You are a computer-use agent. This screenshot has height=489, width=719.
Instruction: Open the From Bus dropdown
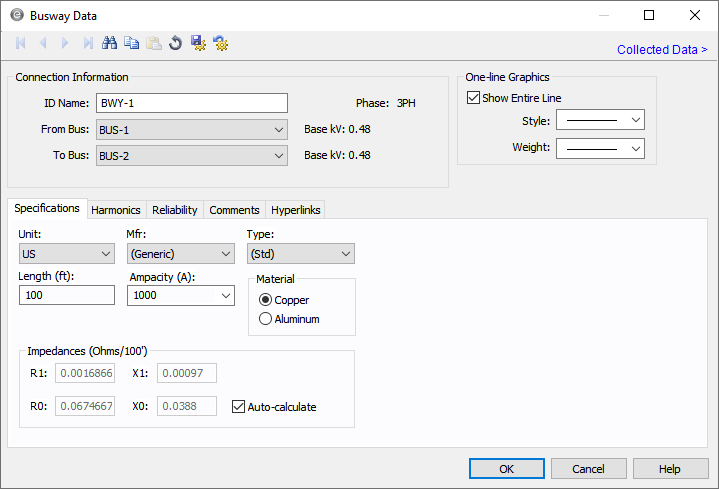[x=191, y=129]
